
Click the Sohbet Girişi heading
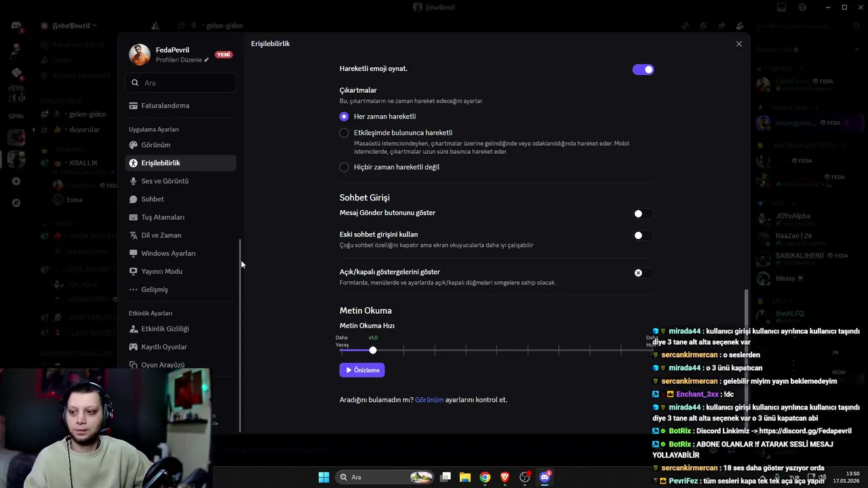coord(365,198)
